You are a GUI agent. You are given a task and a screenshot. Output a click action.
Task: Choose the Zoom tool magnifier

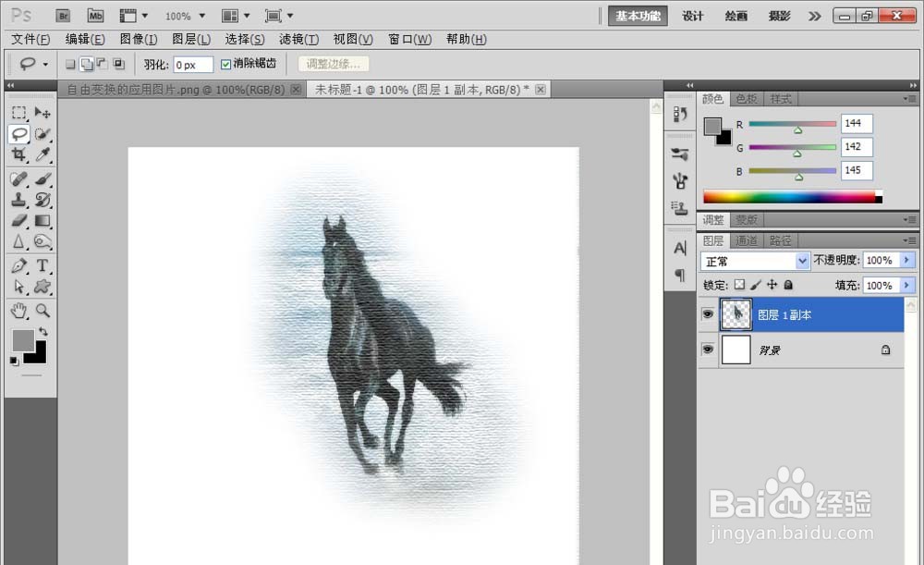pyautogui.click(x=42, y=310)
